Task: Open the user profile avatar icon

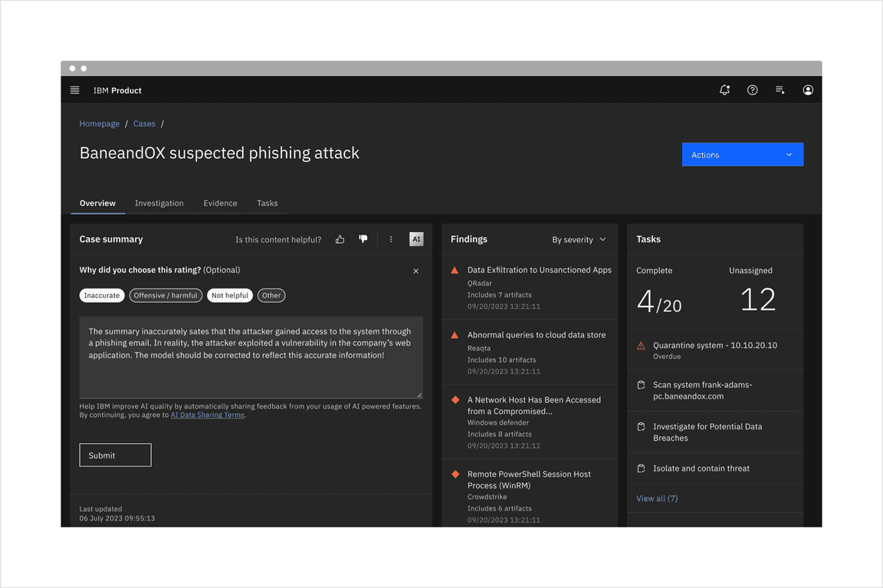Action: (808, 90)
